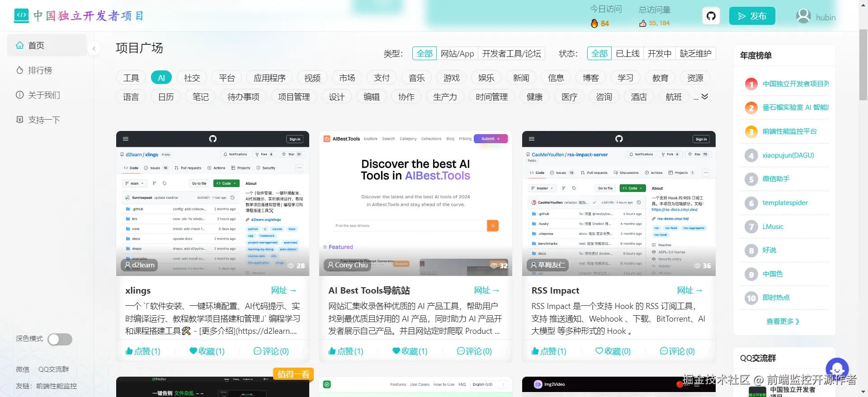Open AI Best Tools导航站 网址 link
Screen dimensions: 868x397
click(x=486, y=290)
